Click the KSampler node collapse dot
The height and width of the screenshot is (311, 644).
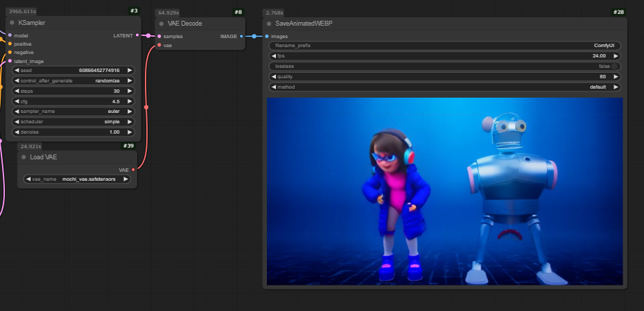pyautogui.click(x=12, y=23)
